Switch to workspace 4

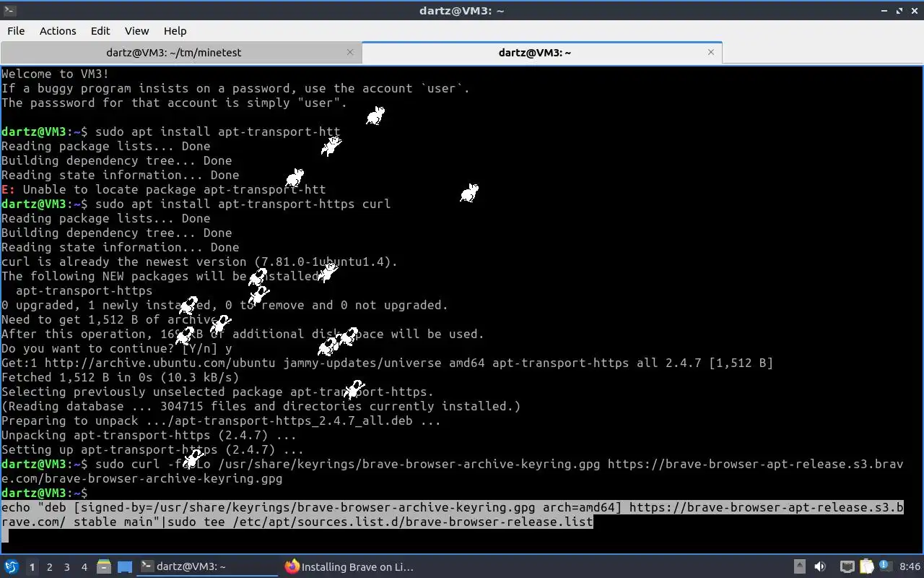click(84, 567)
